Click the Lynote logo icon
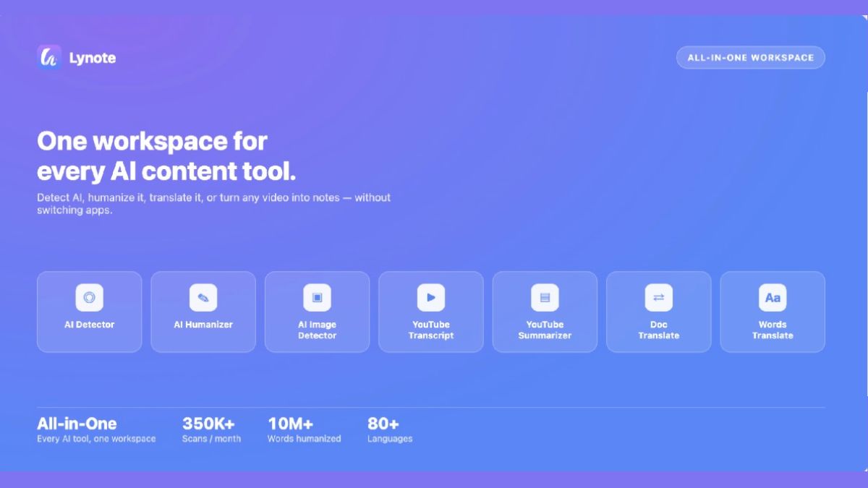Viewport: 868px width, 488px height. point(49,58)
